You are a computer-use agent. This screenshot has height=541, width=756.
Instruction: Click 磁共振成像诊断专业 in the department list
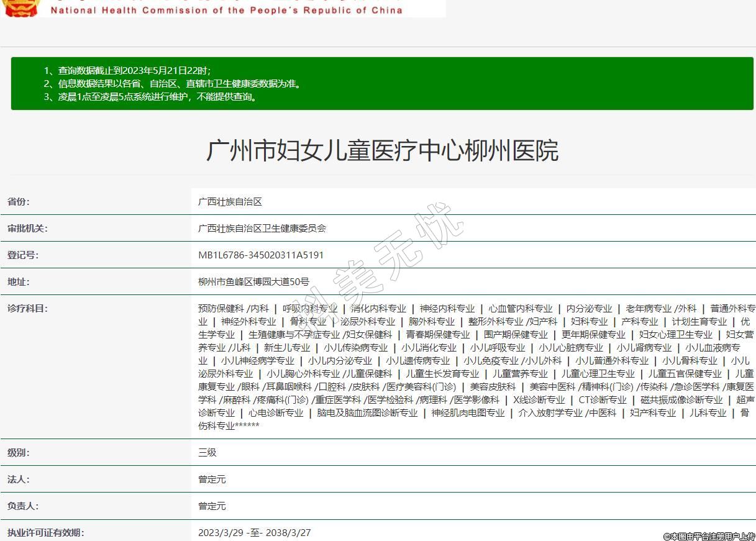coord(681,400)
